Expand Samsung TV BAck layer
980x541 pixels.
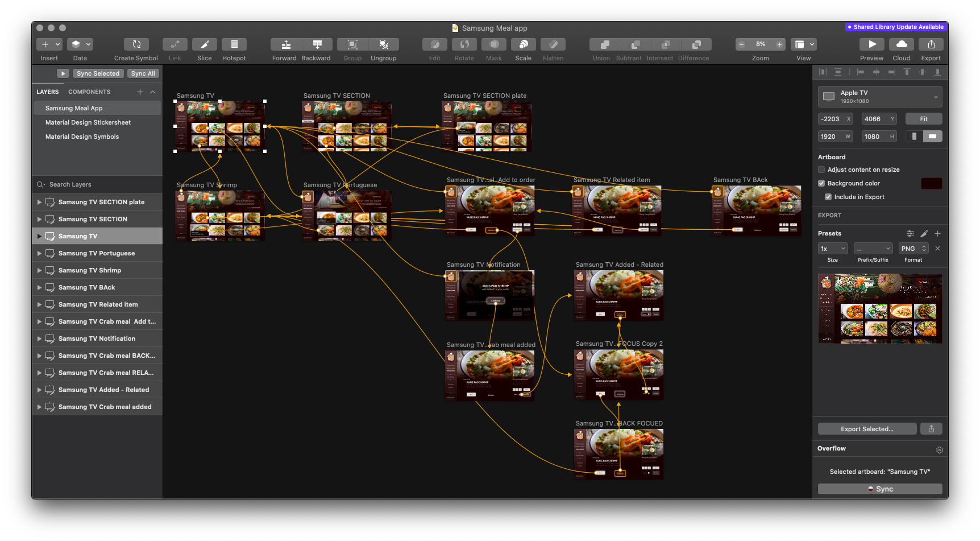coord(39,287)
